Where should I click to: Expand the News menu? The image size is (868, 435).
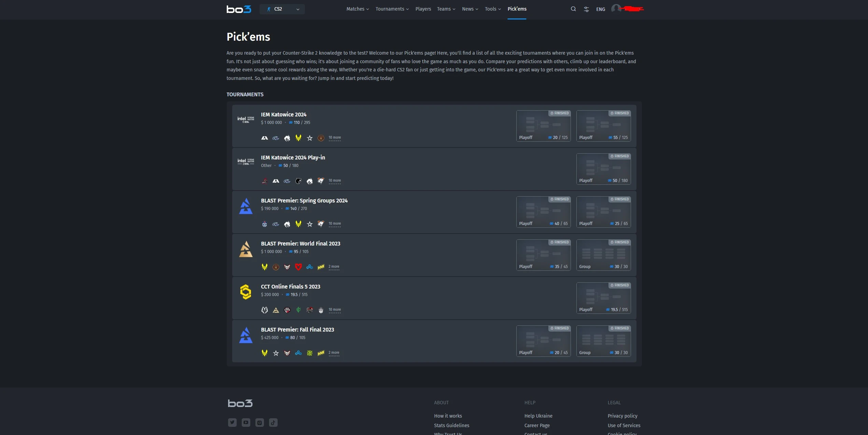(x=470, y=9)
